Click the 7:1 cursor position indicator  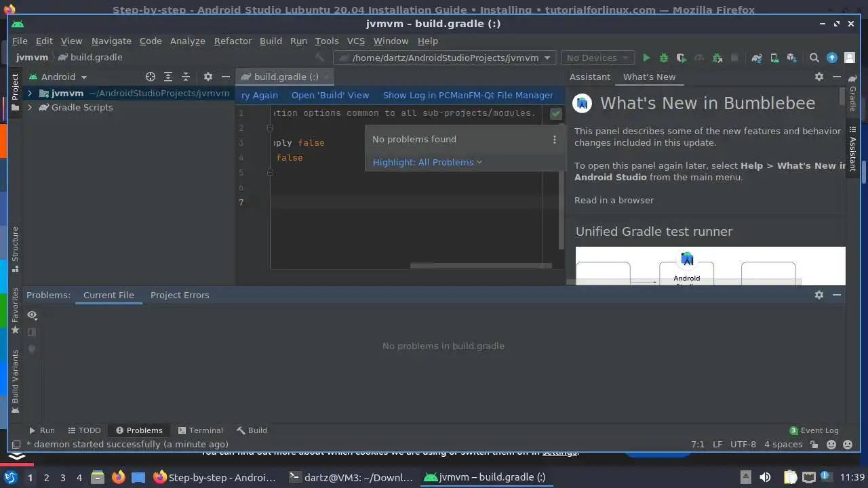[x=698, y=445]
